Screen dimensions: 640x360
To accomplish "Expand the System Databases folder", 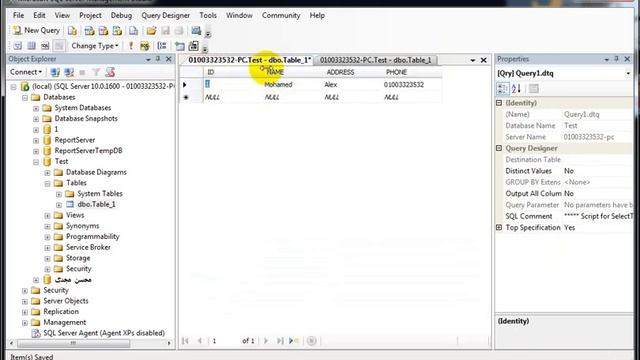I will [36, 108].
